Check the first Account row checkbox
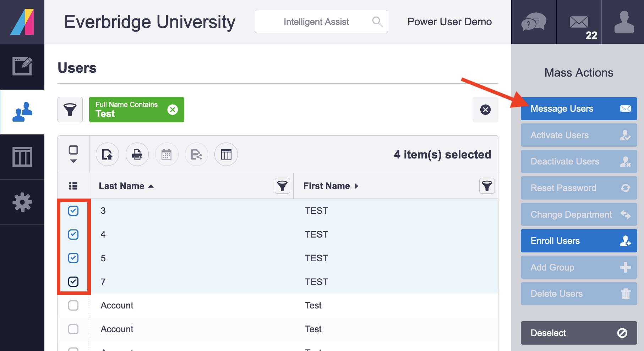This screenshot has width=644, height=351. coord(73,305)
